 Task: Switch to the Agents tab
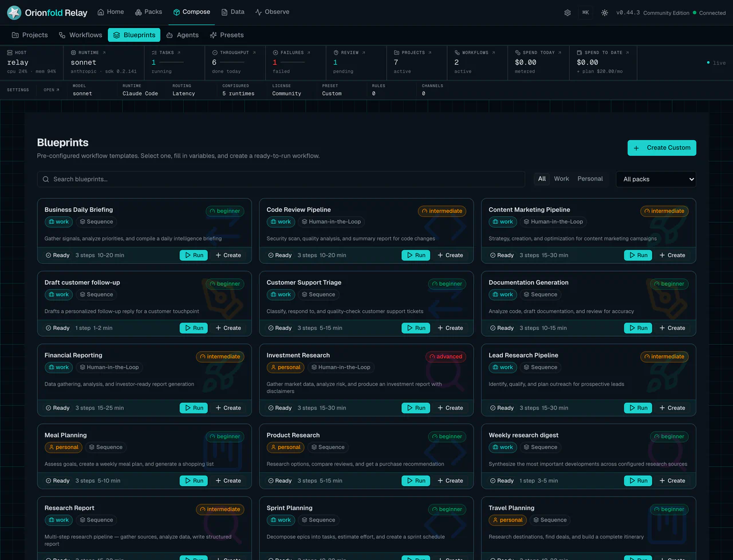pyautogui.click(x=182, y=35)
